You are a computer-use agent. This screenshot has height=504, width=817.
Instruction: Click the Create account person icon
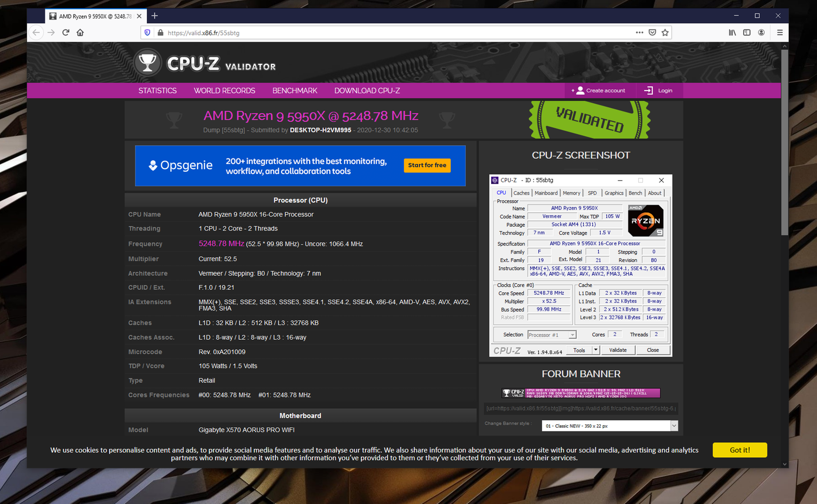pos(580,91)
